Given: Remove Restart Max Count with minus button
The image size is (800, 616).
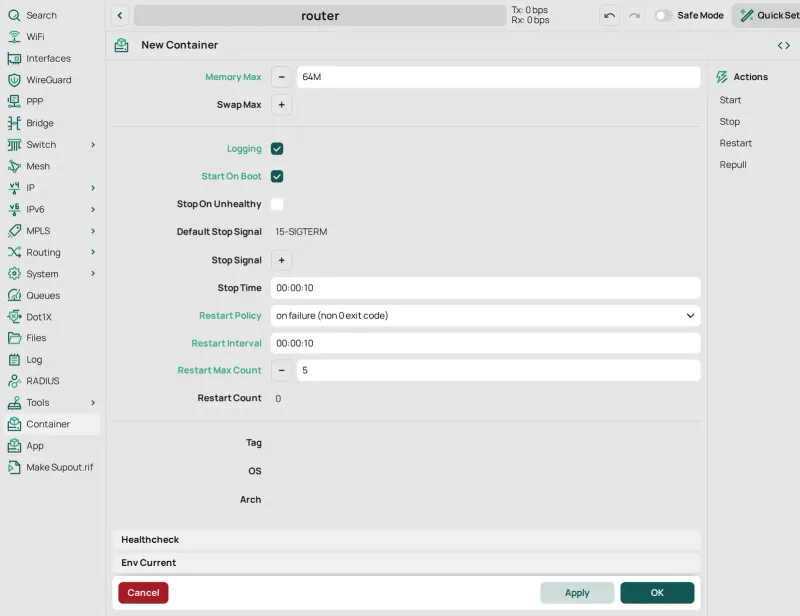Looking at the screenshot, I should (x=281, y=371).
